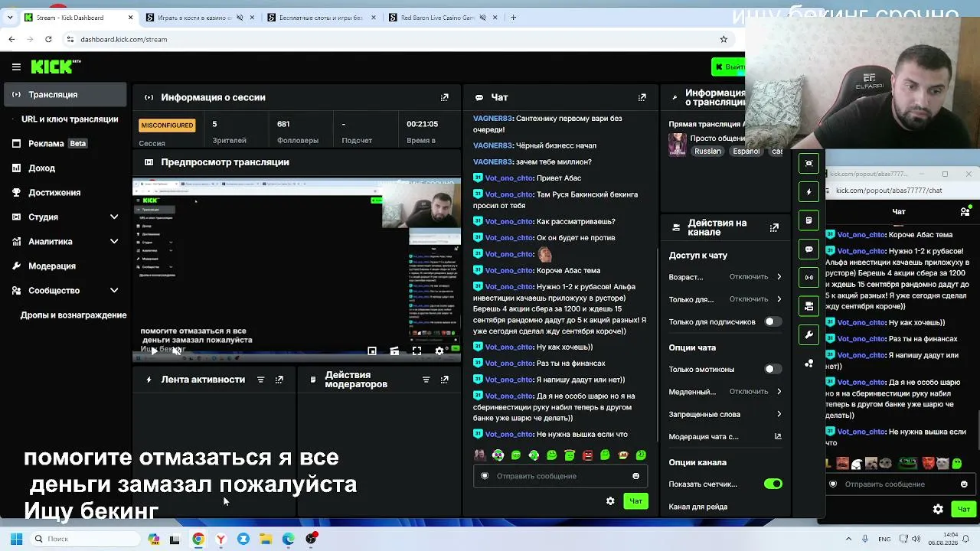Select Трансляция in the sidebar

pos(65,94)
